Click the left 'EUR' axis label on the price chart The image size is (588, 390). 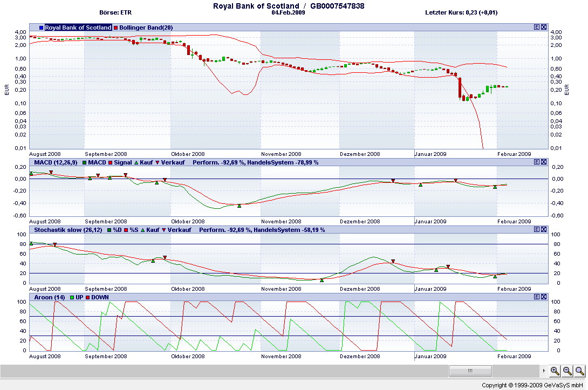click(x=7, y=90)
